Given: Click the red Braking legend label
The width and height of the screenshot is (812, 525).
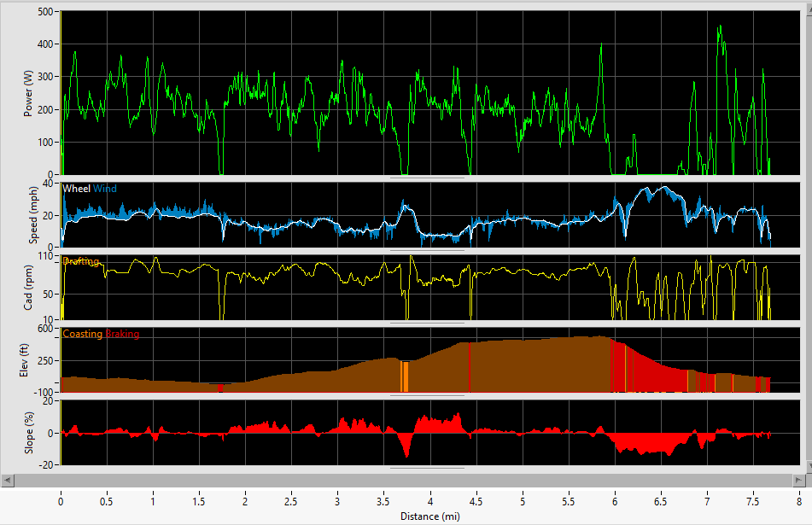Looking at the screenshot, I should [122, 334].
